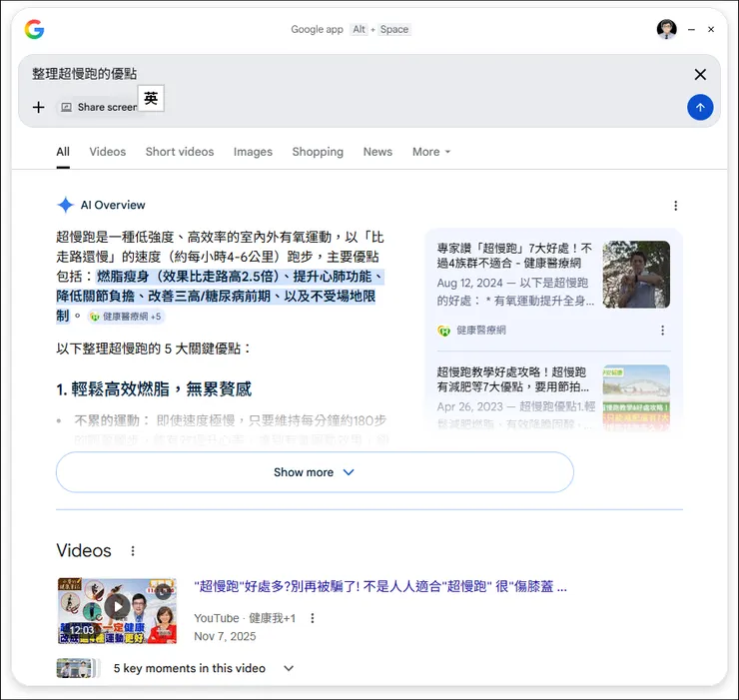739x700 pixels.
Task: Switch to the Shopping tab
Action: pyautogui.click(x=318, y=152)
